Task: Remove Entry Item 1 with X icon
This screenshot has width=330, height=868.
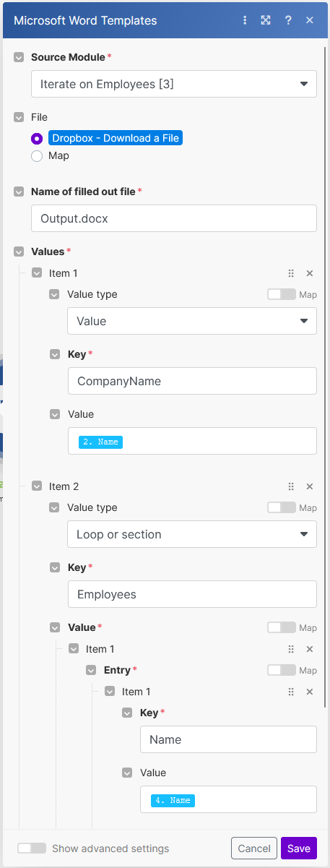Action: [x=310, y=692]
